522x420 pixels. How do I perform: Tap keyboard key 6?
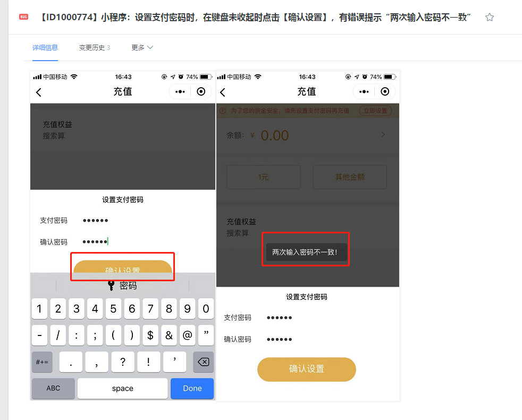(132, 309)
